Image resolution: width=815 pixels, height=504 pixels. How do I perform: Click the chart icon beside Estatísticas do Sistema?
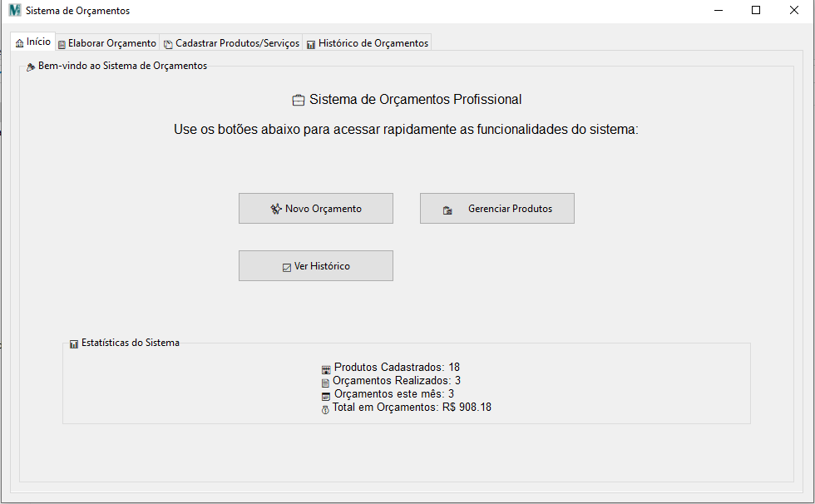pyautogui.click(x=74, y=343)
